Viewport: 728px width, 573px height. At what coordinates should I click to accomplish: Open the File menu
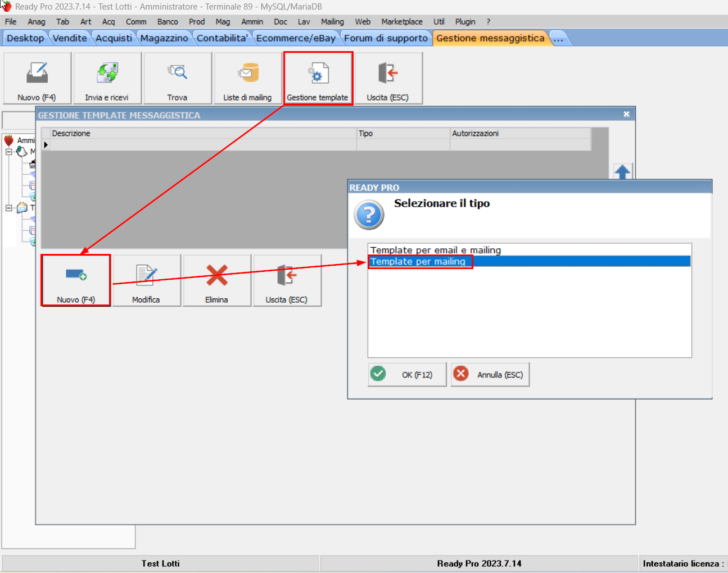coord(11,22)
